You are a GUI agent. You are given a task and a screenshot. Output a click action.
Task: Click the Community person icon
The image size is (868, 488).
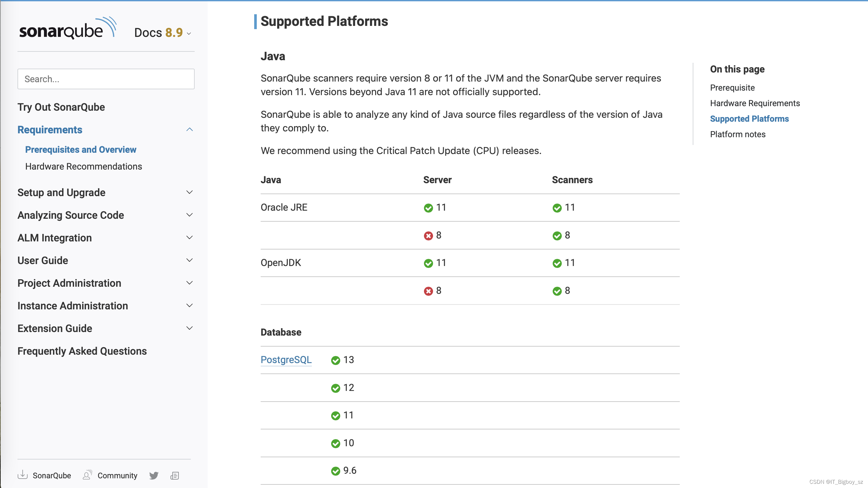(x=87, y=474)
